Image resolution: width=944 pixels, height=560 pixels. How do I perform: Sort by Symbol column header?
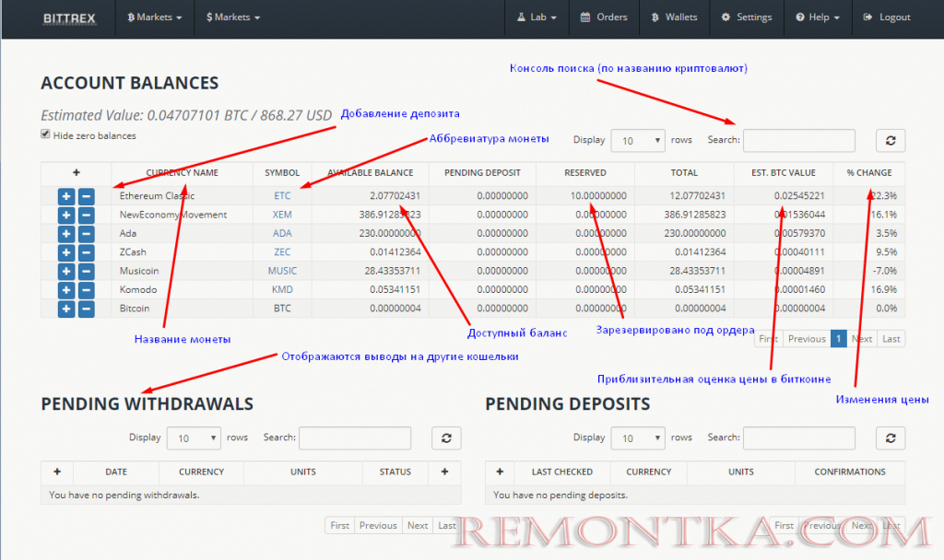click(282, 172)
